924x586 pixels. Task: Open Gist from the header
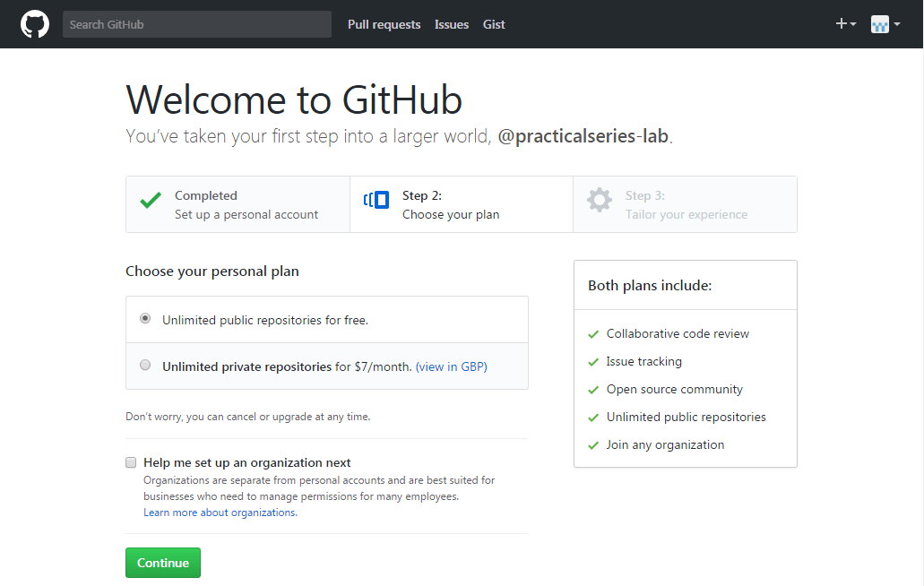[x=494, y=24]
